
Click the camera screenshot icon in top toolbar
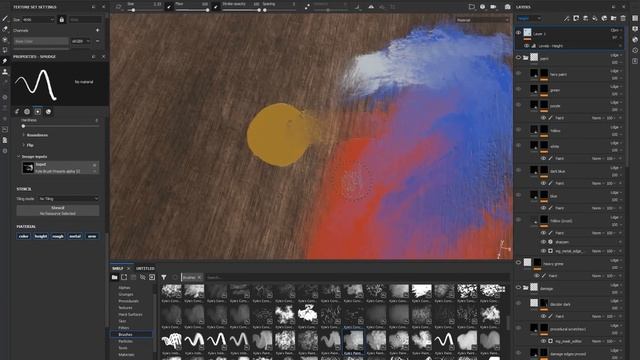coord(507,7)
